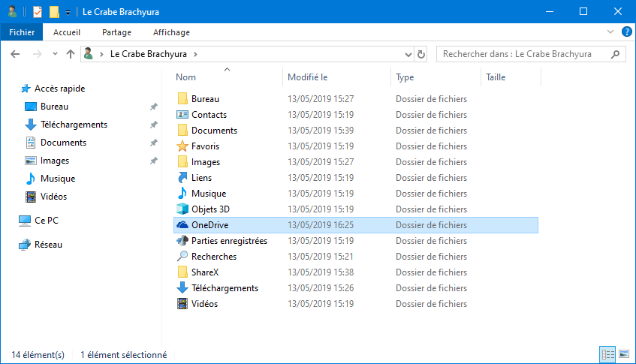The height and width of the screenshot is (364, 636).
Task: Open Documents in the navigation pane
Action: coord(63,143)
